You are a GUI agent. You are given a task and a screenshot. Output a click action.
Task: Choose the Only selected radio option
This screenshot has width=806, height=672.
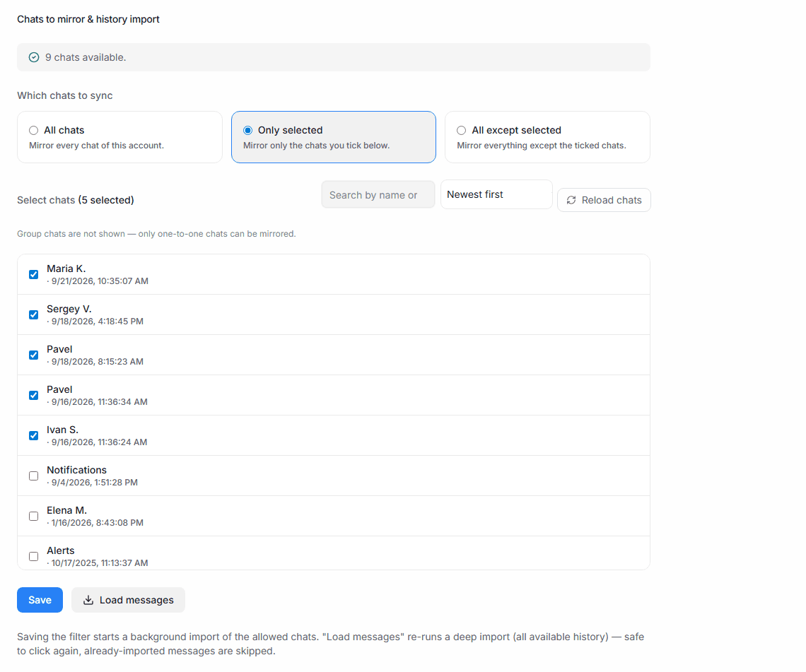click(247, 131)
